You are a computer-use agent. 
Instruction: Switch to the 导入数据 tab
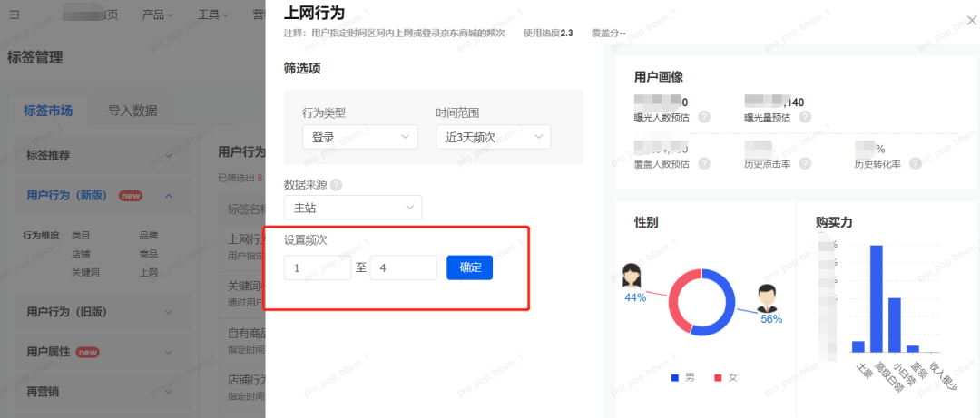click(132, 112)
